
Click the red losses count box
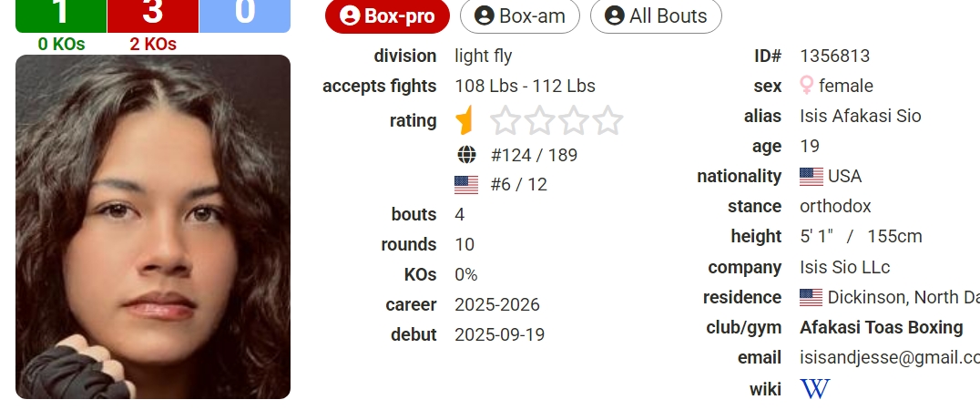pyautogui.click(x=153, y=14)
